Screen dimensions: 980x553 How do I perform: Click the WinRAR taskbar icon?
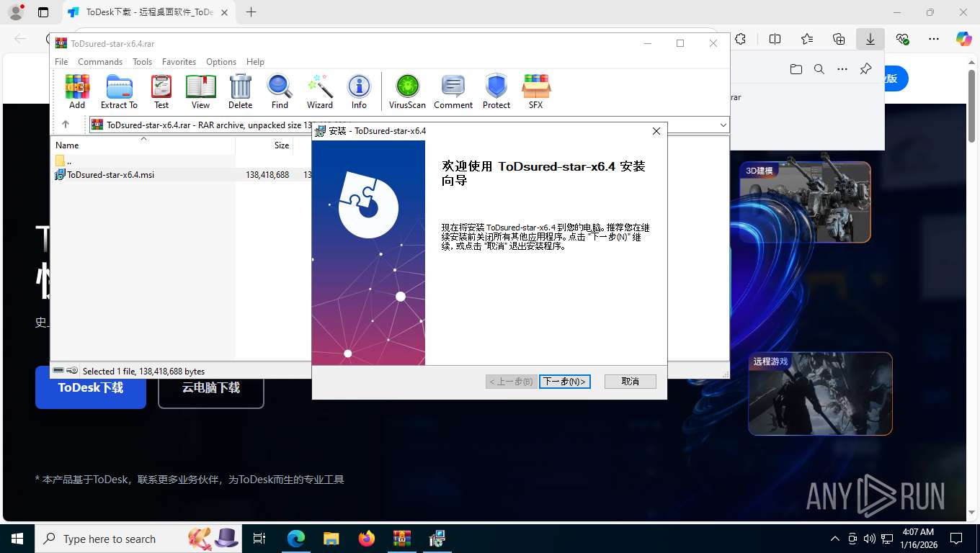point(401,539)
